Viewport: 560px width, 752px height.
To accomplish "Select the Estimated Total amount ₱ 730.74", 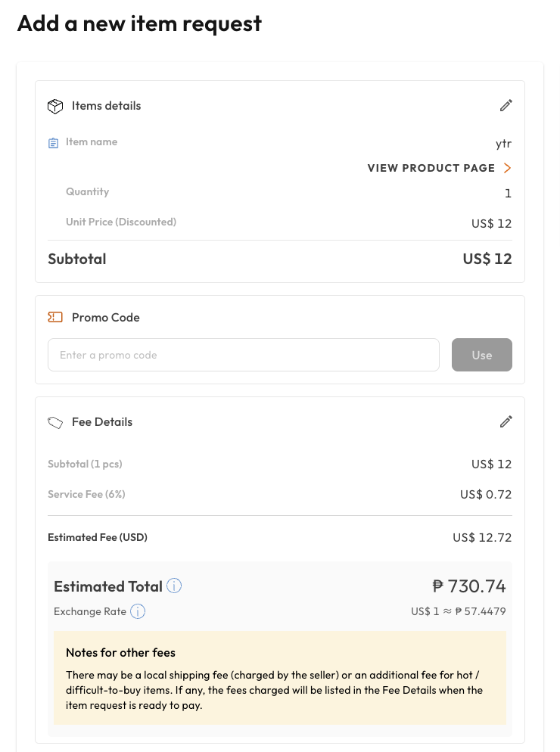I will (469, 586).
